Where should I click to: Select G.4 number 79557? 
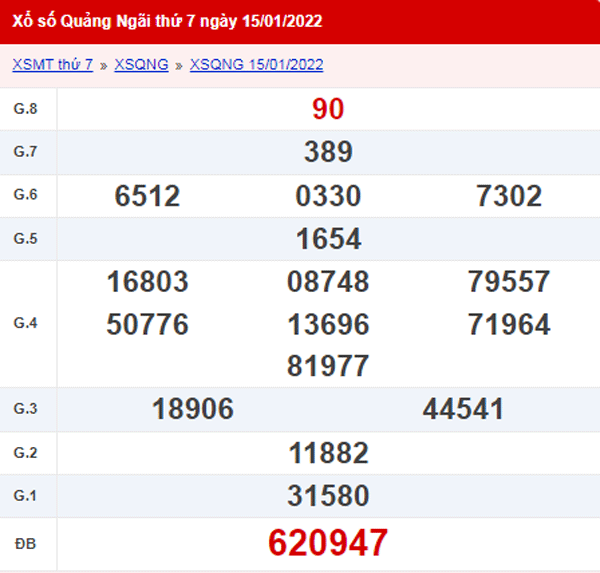point(509,282)
